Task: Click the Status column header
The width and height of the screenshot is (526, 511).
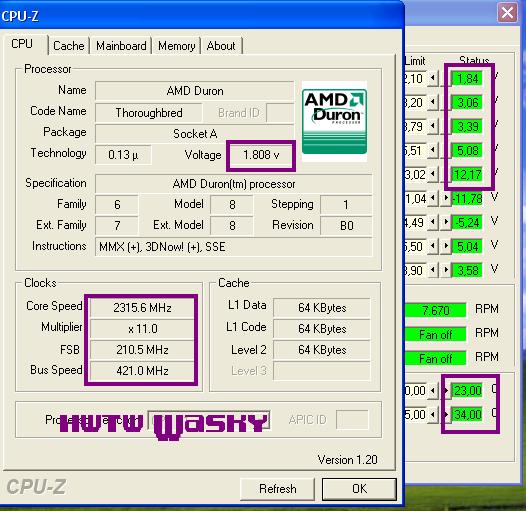Action: click(x=474, y=60)
